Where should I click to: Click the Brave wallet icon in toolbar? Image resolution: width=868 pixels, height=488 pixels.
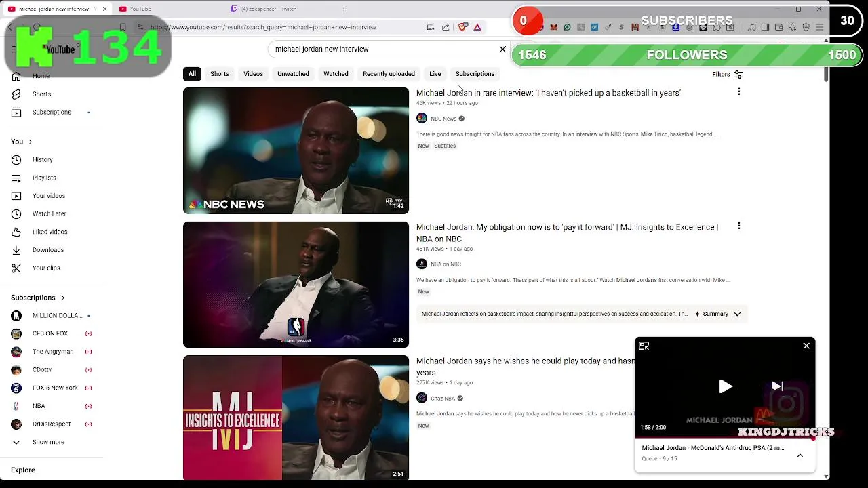tap(778, 27)
